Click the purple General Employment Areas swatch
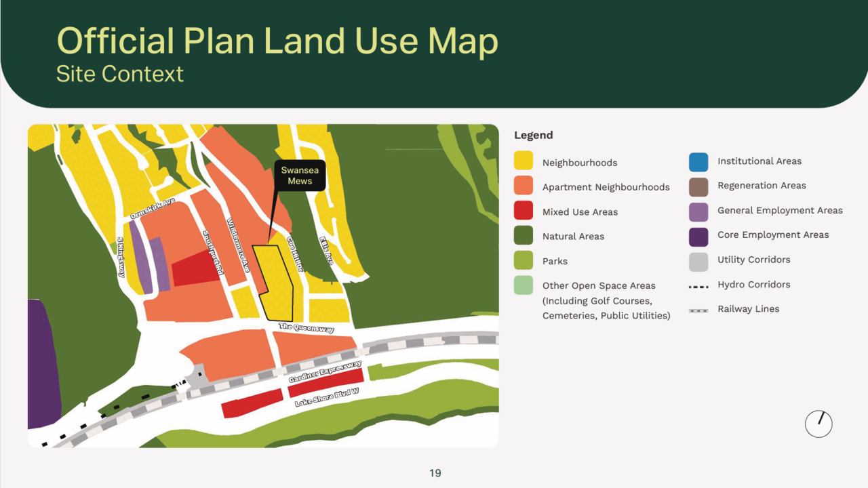This screenshot has width=868, height=488. click(x=698, y=211)
